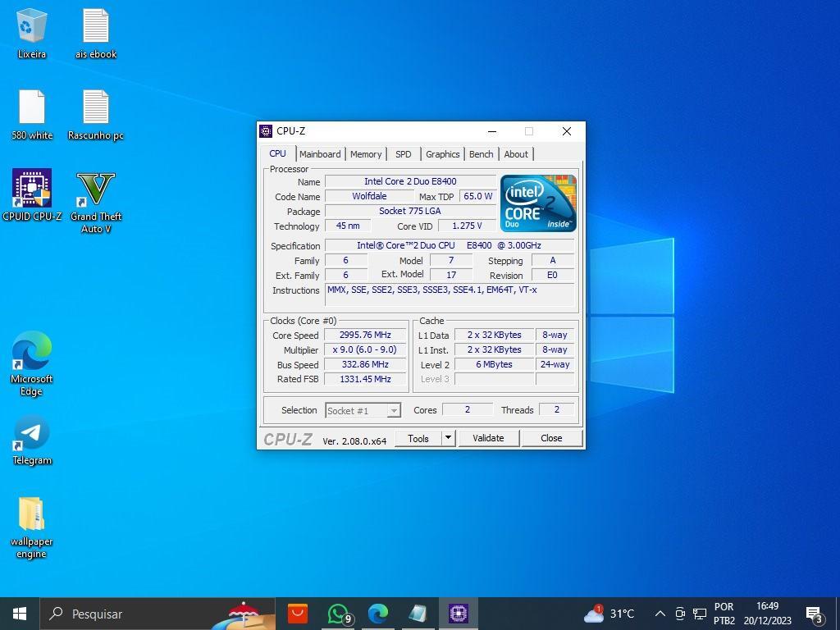840x630 pixels.
Task: Expand the Tools dropdown arrow
Action: coord(449,438)
